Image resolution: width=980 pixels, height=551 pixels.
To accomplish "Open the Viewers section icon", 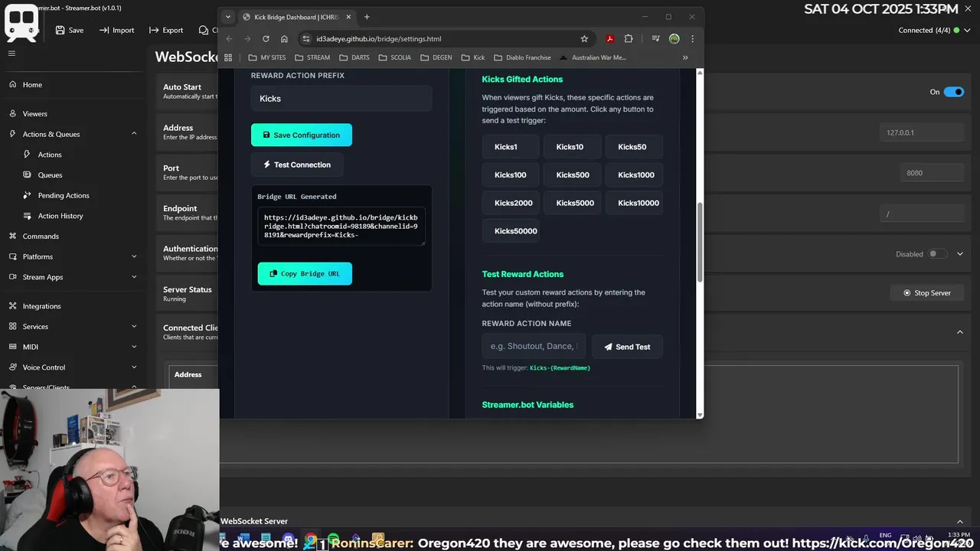I will click(x=12, y=113).
